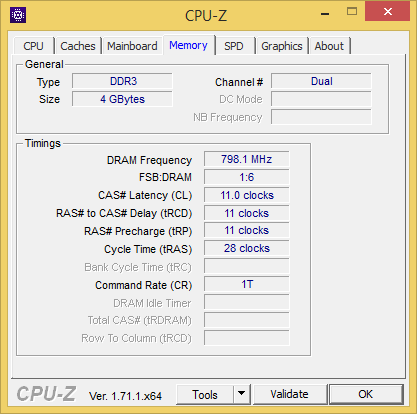The height and width of the screenshot is (414, 417).
Task: Click the empty DRAM Idle Timer field
Action: (x=247, y=302)
